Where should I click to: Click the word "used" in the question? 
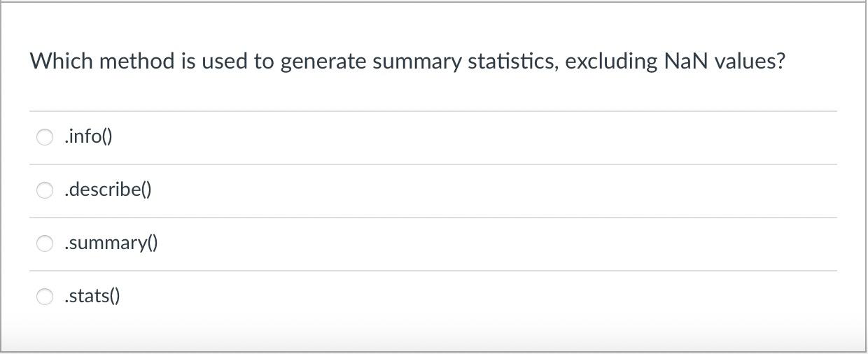(x=225, y=62)
